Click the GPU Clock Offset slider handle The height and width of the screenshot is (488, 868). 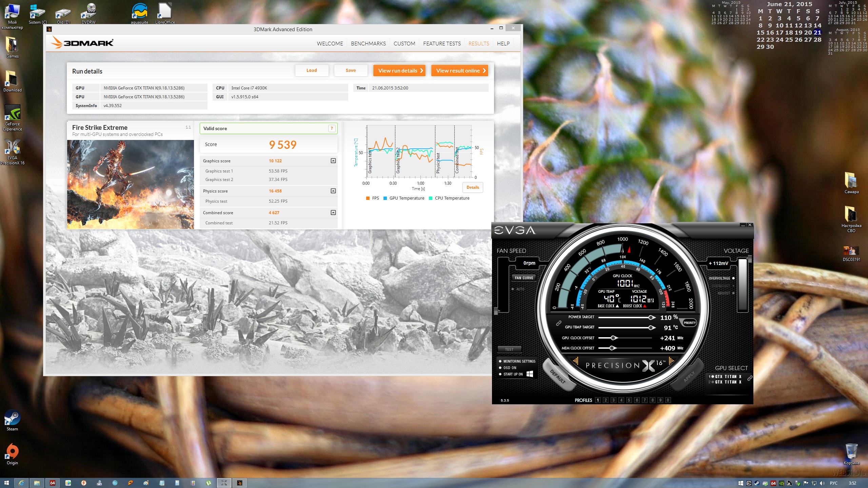pyautogui.click(x=613, y=338)
